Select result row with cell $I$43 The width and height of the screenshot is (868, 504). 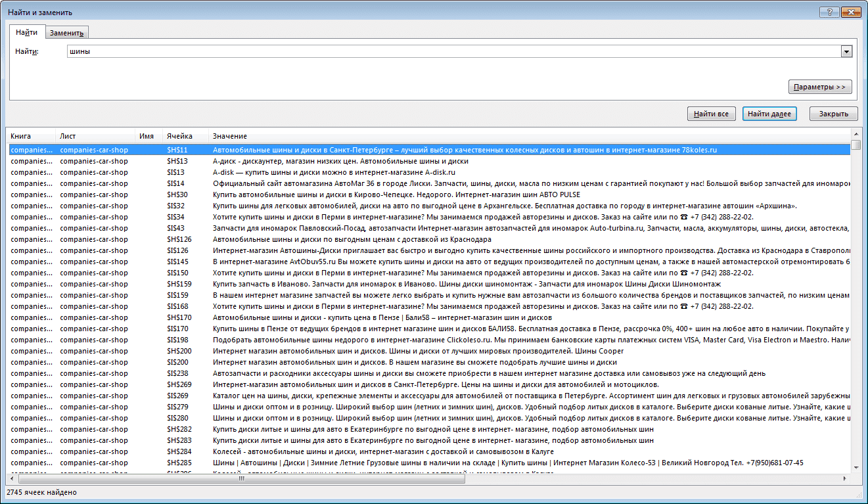pos(429,228)
